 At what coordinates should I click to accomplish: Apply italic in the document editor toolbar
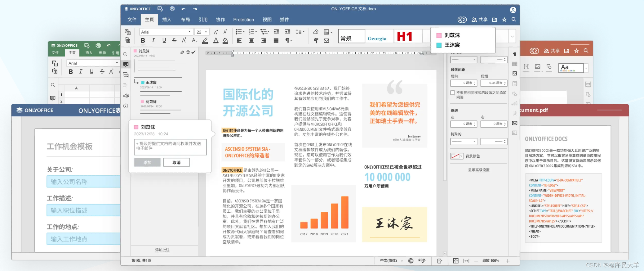pyautogui.click(x=153, y=40)
